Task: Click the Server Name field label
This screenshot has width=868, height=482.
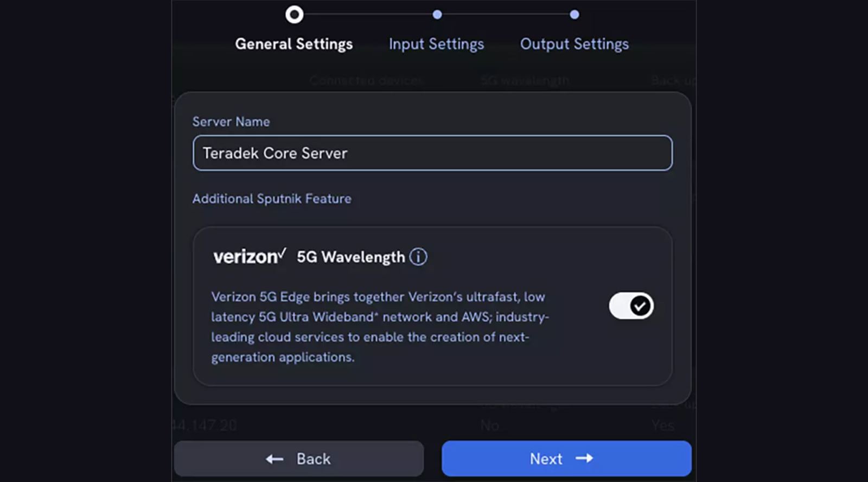Action: 231,122
